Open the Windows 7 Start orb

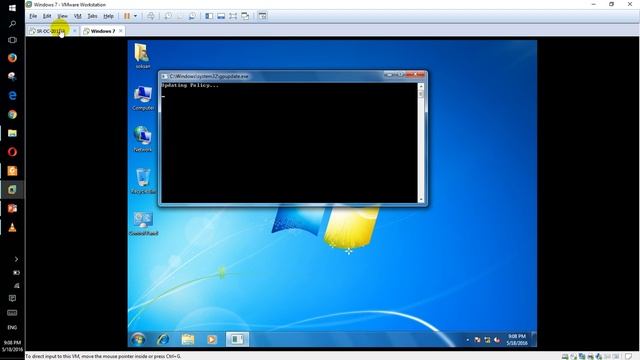point(138,339)
